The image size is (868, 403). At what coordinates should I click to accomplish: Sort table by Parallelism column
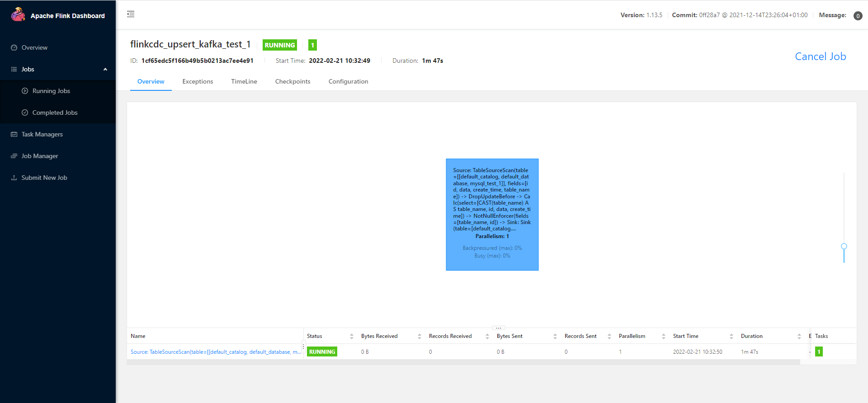[x=664, y=336]
